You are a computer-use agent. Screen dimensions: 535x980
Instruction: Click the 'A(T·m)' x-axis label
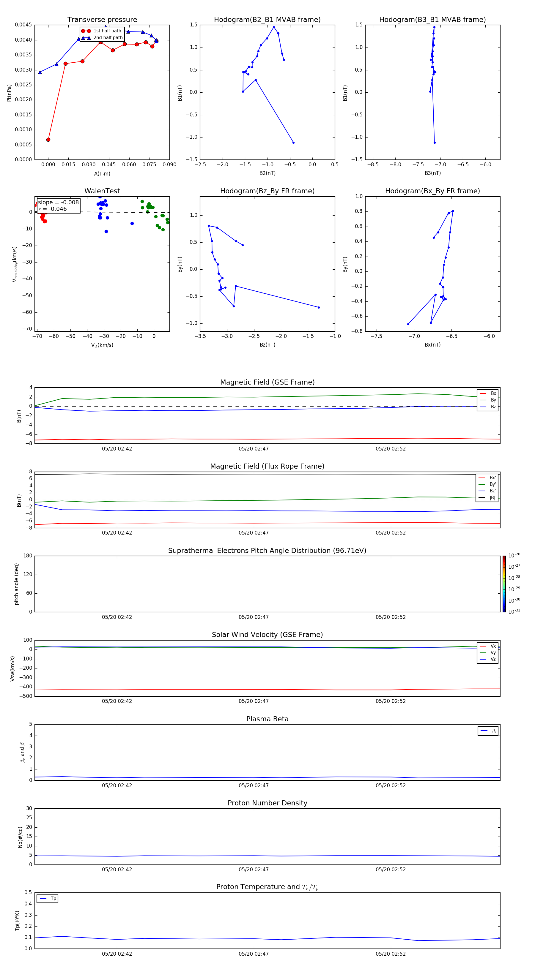(102, 174)
